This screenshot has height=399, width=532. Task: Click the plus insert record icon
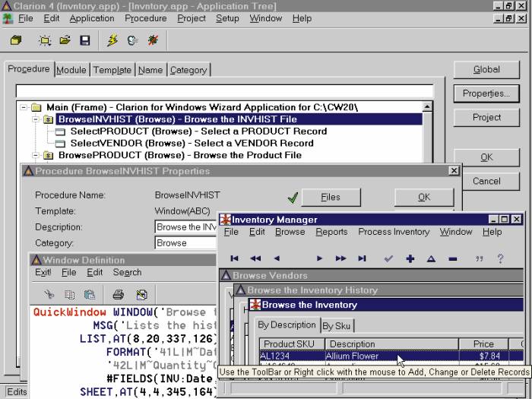[x=410, y=259]
